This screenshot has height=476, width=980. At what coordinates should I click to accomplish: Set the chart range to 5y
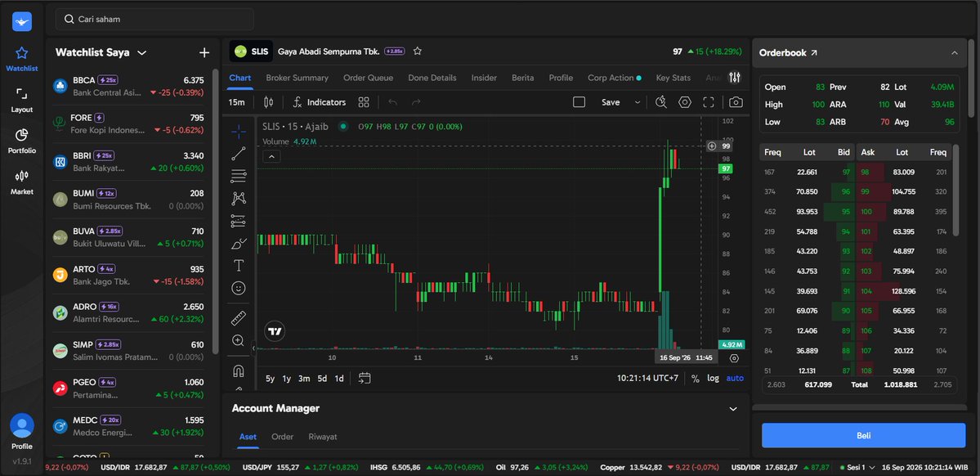pyautogui.click(x=270, y=378)
